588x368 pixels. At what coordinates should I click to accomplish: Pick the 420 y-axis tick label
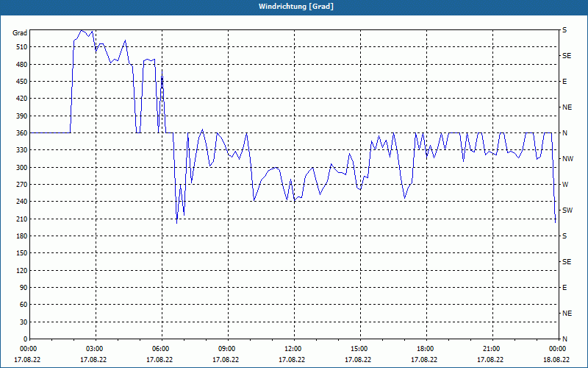(22, 99)
